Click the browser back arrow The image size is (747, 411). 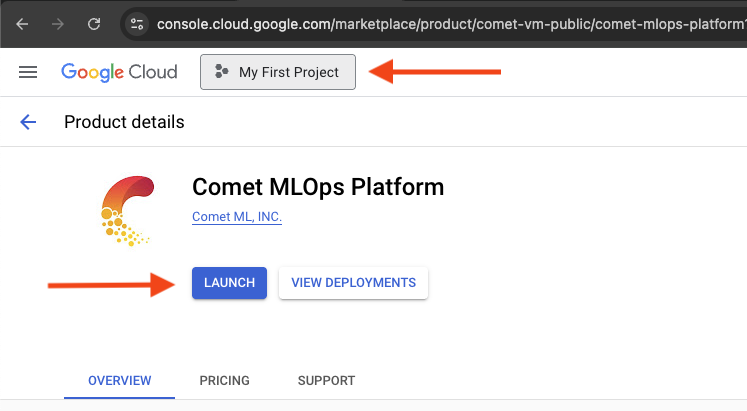21,22
